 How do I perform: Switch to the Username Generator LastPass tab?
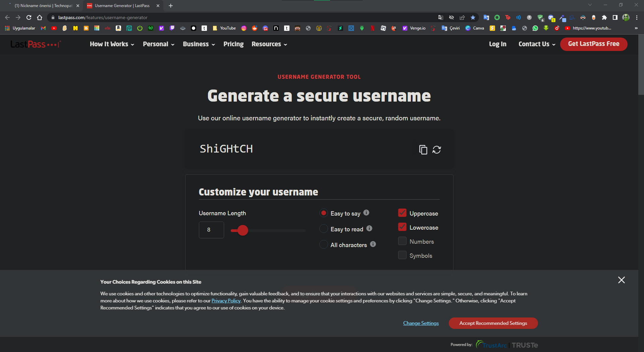tap(122, 6)
